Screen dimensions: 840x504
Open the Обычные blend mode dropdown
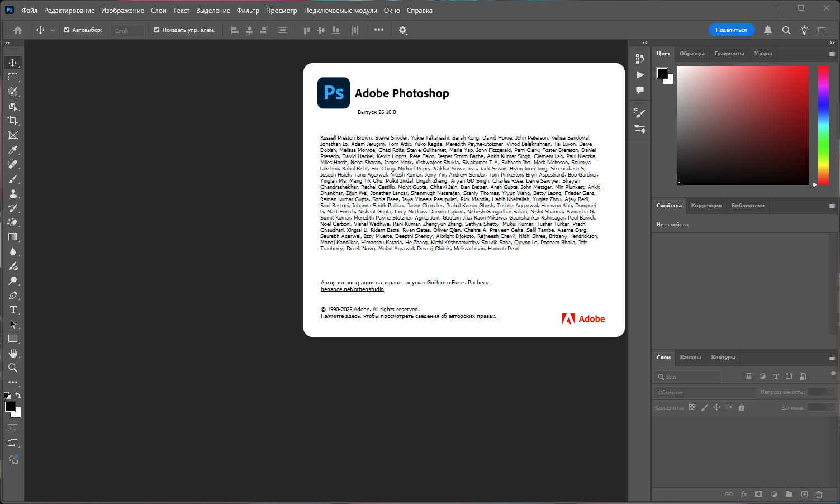click(705, 392)
